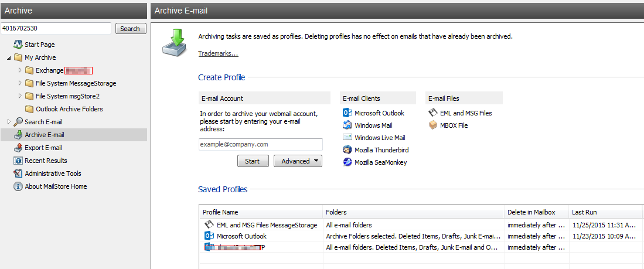Open the Administrative Tools icon in sidebar

coord(18,173)
